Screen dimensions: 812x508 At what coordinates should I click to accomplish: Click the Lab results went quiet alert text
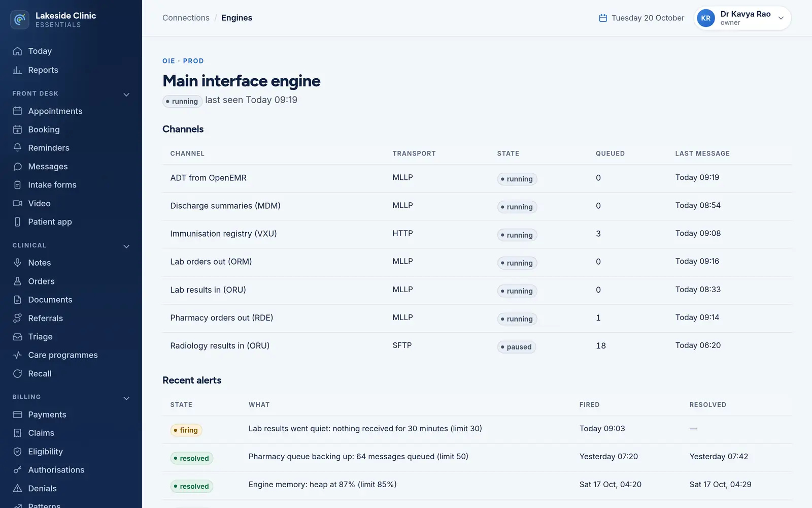(365, 429)
